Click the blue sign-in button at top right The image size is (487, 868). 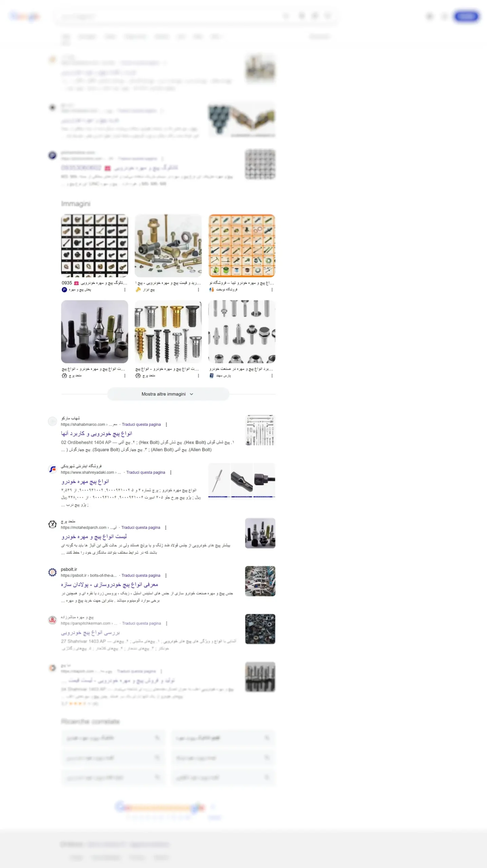[x=466, y=16]
